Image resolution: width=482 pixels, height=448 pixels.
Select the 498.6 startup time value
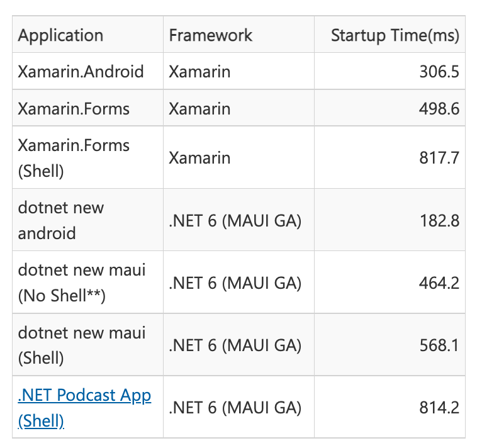[x=439, y=109]
